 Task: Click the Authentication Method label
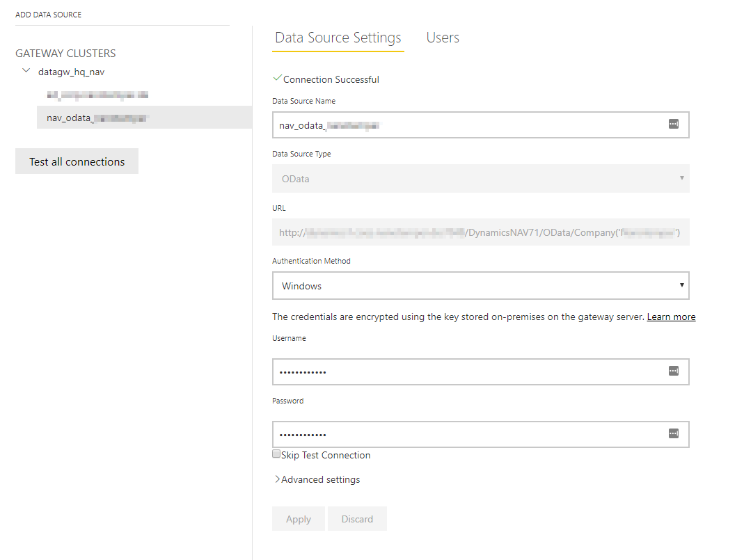click(311, 261)
